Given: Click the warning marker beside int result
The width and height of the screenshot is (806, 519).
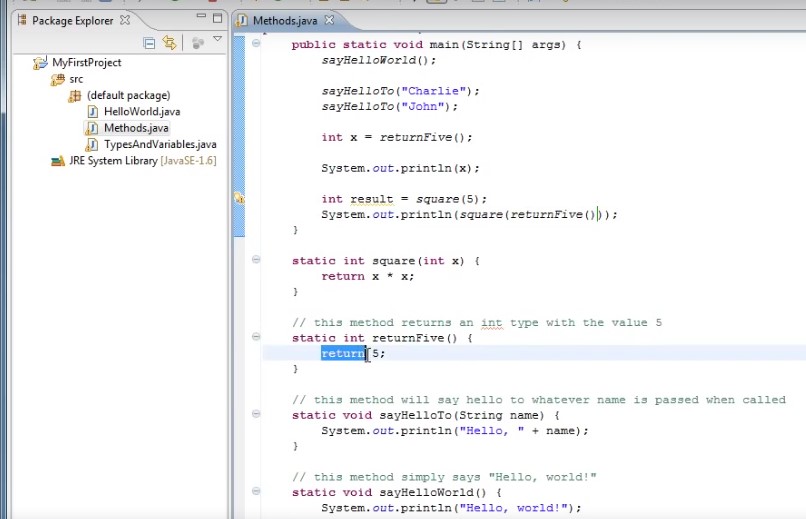Looking at the screenshot, I should pos(239,199).
